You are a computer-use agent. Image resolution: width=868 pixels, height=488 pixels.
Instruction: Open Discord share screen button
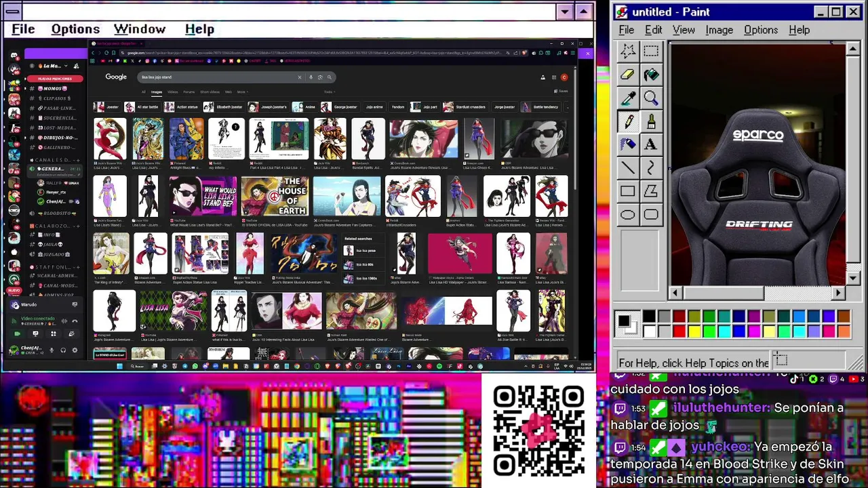[x=35, y=333]
